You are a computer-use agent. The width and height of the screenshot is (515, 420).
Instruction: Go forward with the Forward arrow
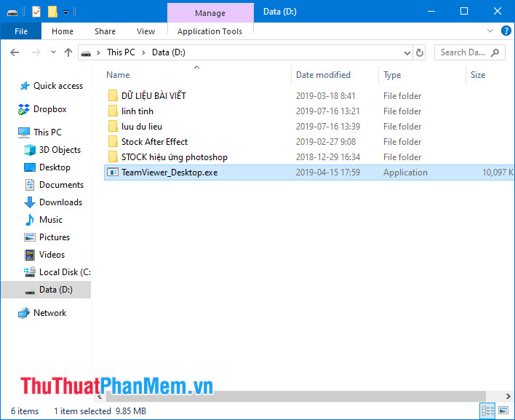[36, 52]
